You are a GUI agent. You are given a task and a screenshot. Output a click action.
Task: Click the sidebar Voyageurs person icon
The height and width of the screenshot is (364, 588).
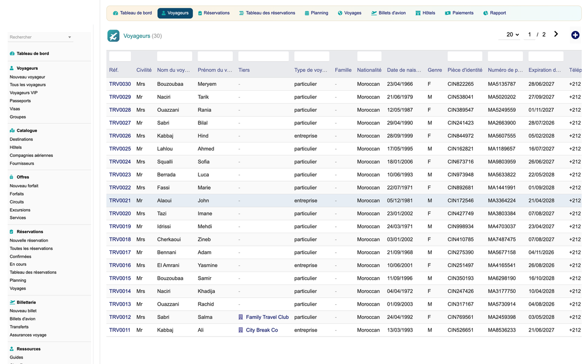click(12, 68)
